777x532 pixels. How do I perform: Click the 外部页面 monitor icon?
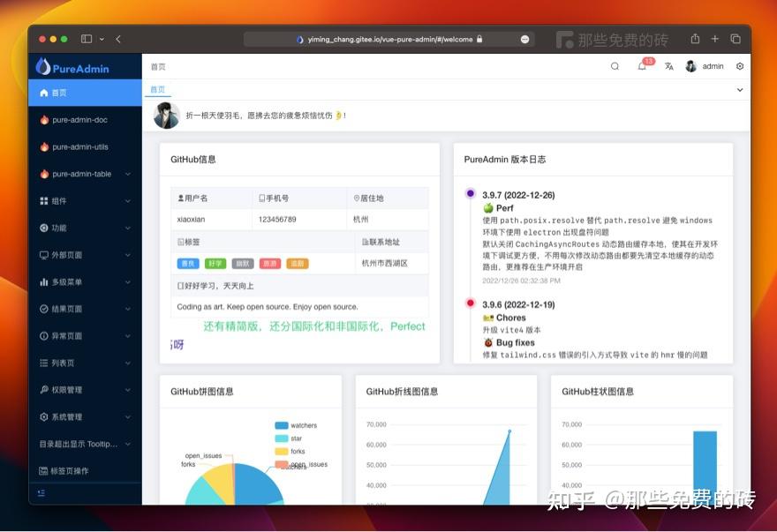click(x=43, y=255)
